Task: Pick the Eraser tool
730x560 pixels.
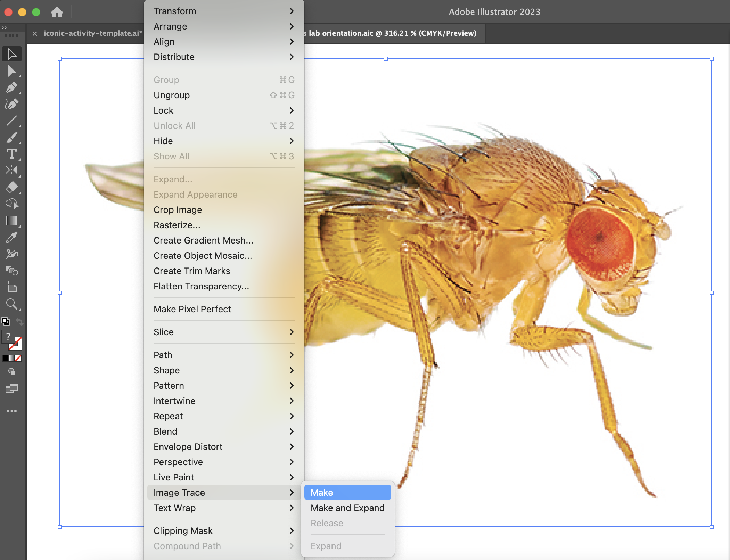Action: click(x=12, y=187)
